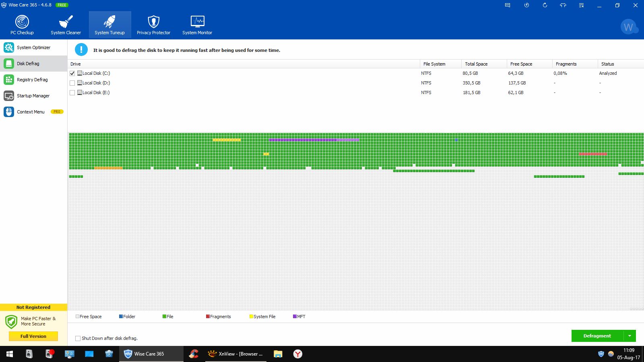Uncheck the Local Disk (C:) checkbox
The image size is (644, 362).
point(72,73)
